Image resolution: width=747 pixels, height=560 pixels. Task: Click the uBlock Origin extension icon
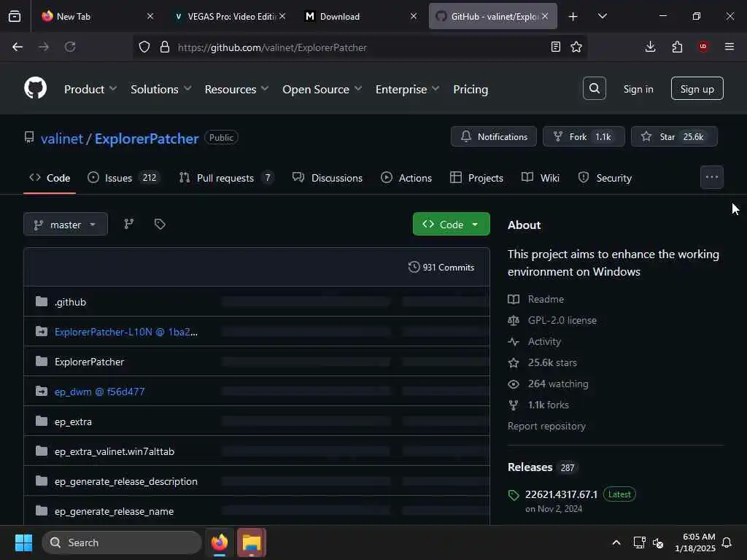pyautogui.click(x=703, y=47)
